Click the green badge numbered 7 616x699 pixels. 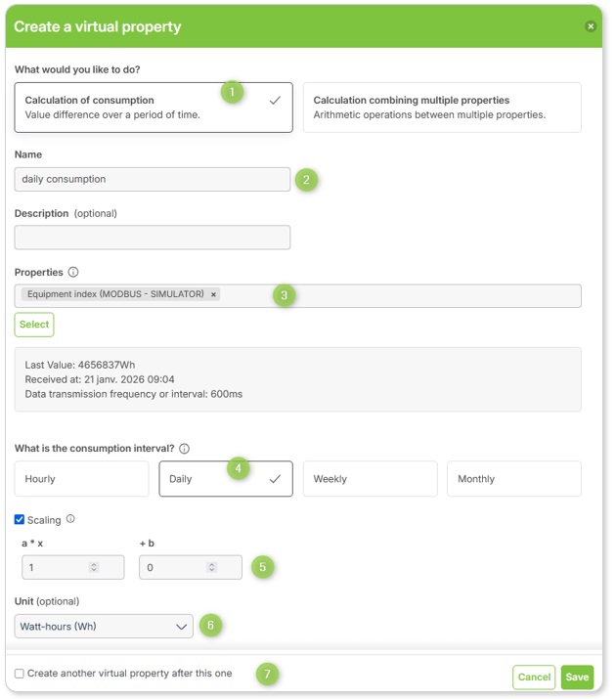(x=267, y=674)
